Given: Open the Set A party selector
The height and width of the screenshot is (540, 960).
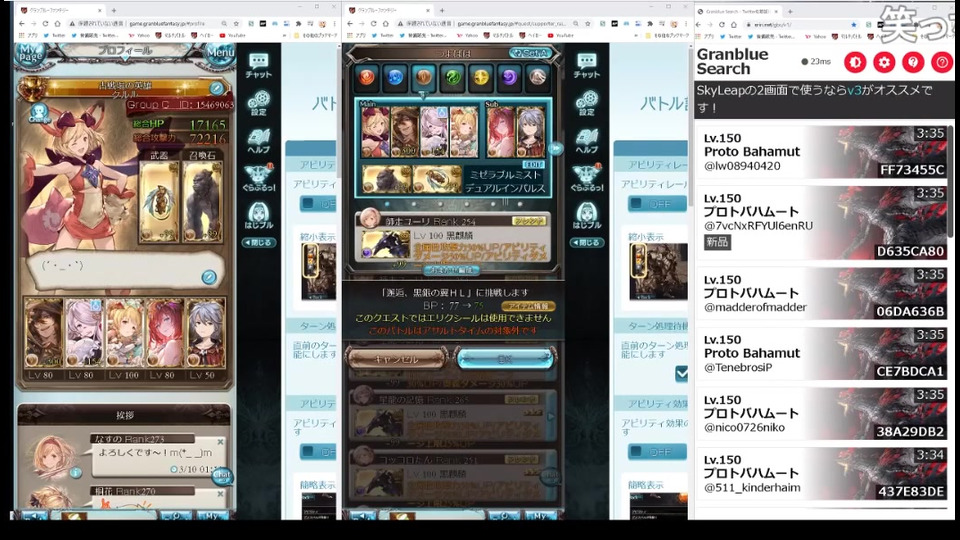Looking at the screenshot, I should tap(530, 54).
